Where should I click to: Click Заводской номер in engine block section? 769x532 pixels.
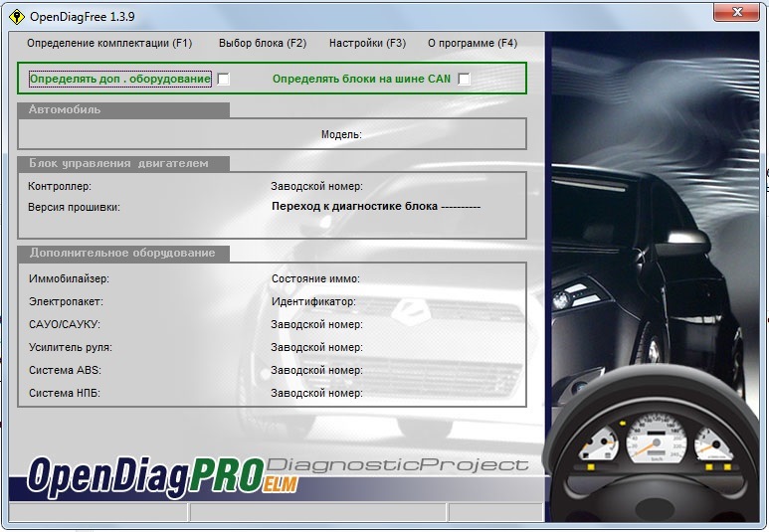coord(316,186)
